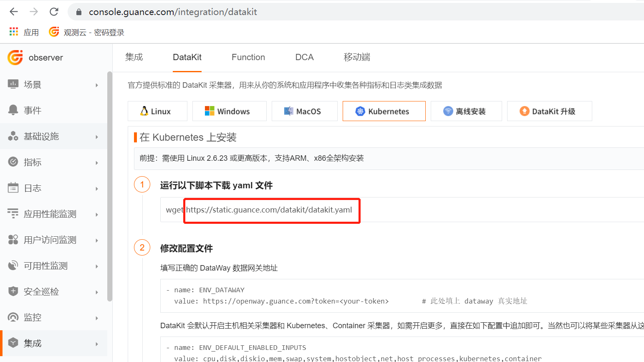This screenshot has width=644, height=362.
Task: Click the browser back arrow
Action: click(14, 12)
